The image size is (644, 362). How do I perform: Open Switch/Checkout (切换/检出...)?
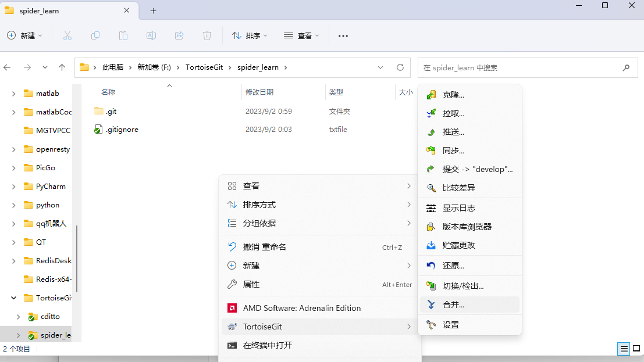(x=469, y=286)
